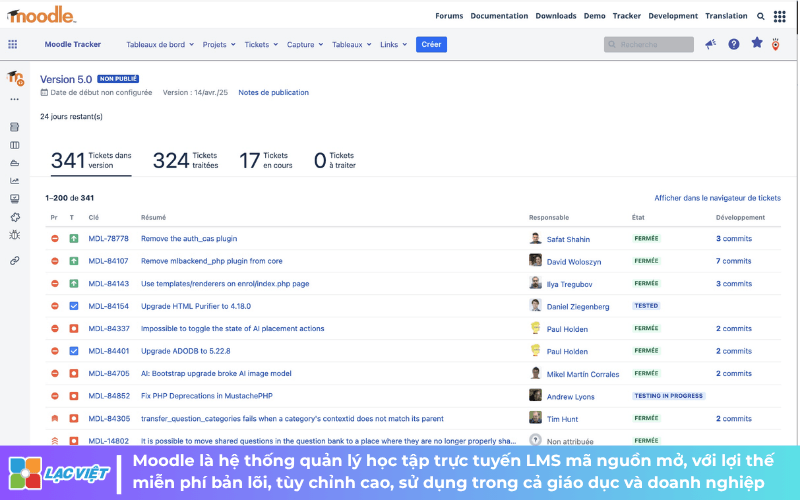
Task: Click the improvement type icon for MDL-84107
Action: [74, 261]
